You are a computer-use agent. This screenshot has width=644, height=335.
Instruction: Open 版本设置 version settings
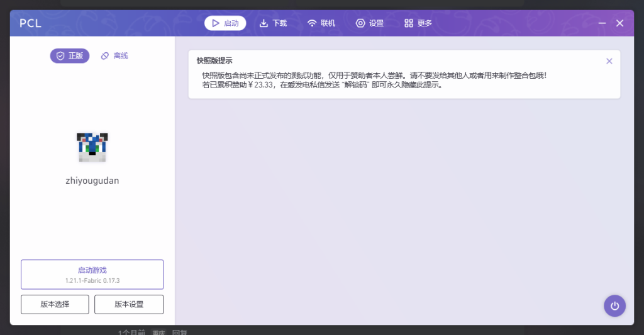coord(129,304)
